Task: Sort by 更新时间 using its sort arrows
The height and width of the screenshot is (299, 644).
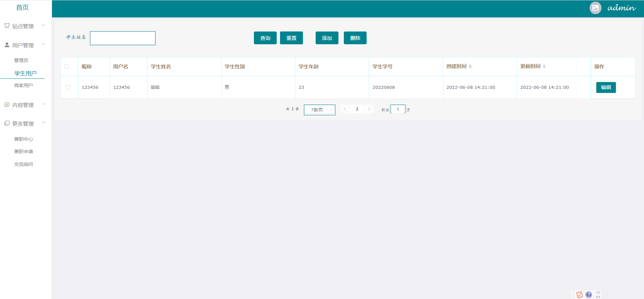Action: click(544, 66)
